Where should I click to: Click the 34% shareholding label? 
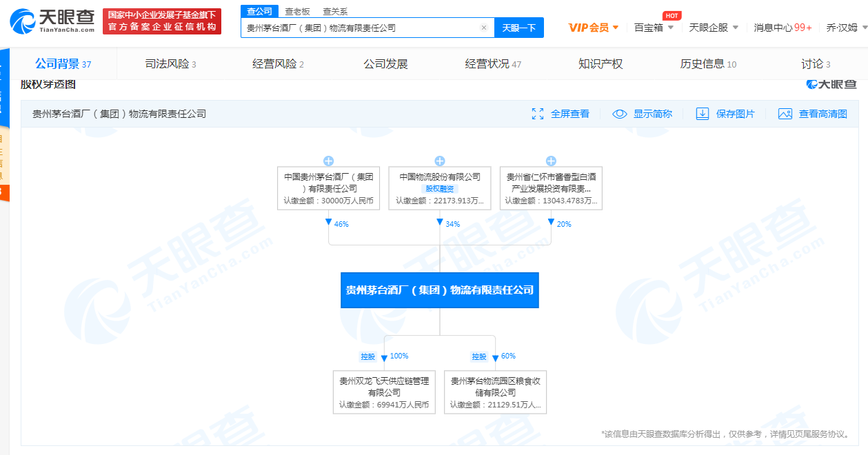click(453, 224)
